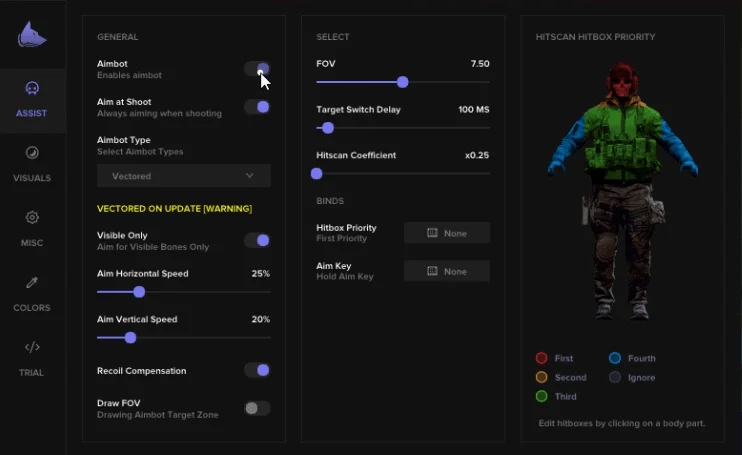Pick the red First priority circle
Viewport: 742px width, 455px height.
pyautogui.click(x=541, y=358)
